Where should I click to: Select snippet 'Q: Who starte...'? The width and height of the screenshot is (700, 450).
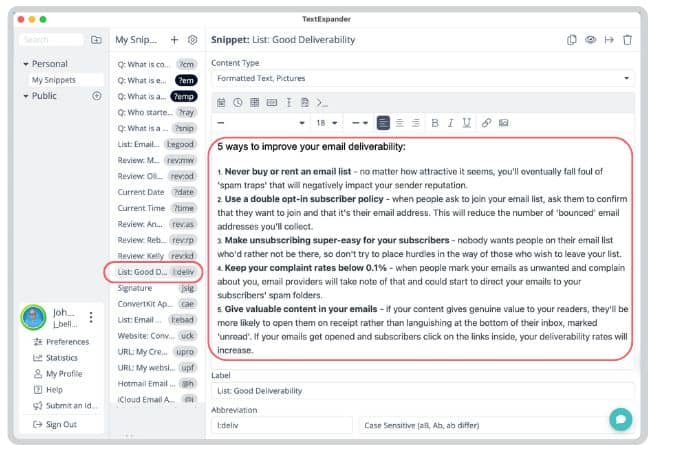pyautogui.click(x=156, y=112)
